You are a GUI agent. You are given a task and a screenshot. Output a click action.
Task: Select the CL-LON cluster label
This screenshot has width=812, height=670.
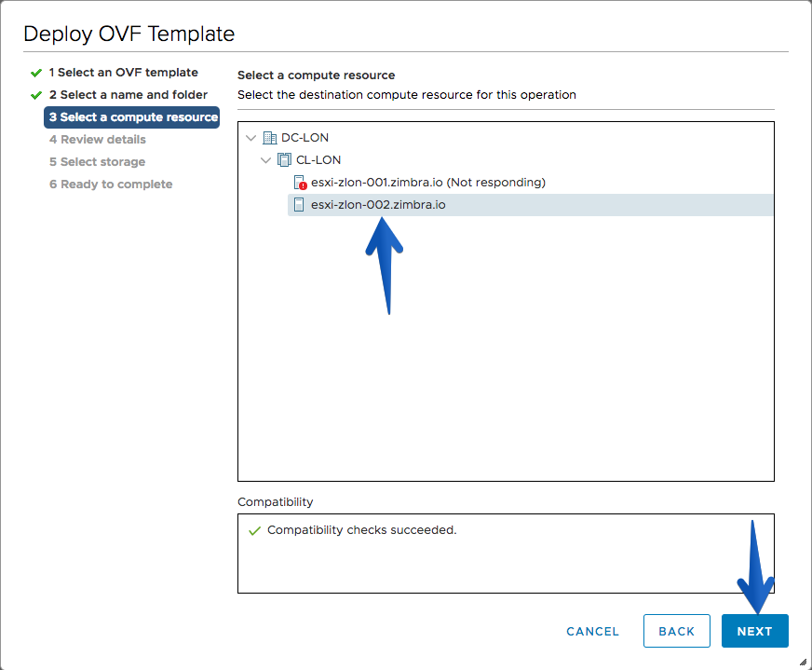pos(318,160)
